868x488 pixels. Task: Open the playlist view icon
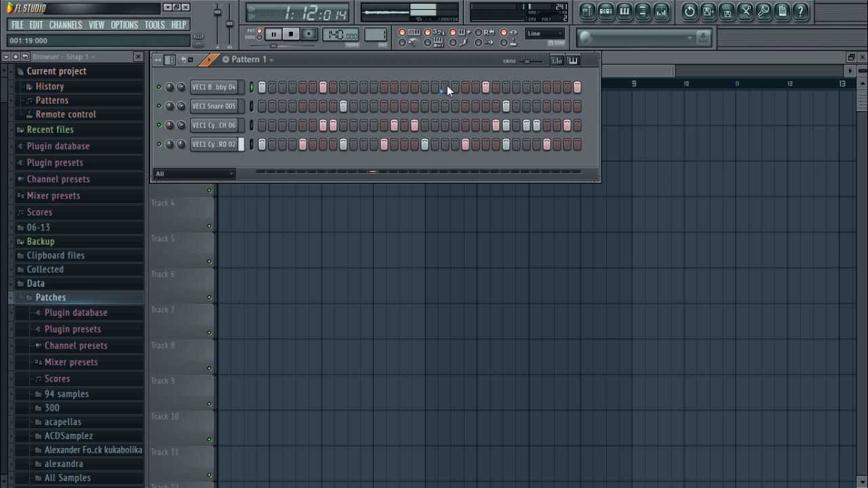(588, 11)
